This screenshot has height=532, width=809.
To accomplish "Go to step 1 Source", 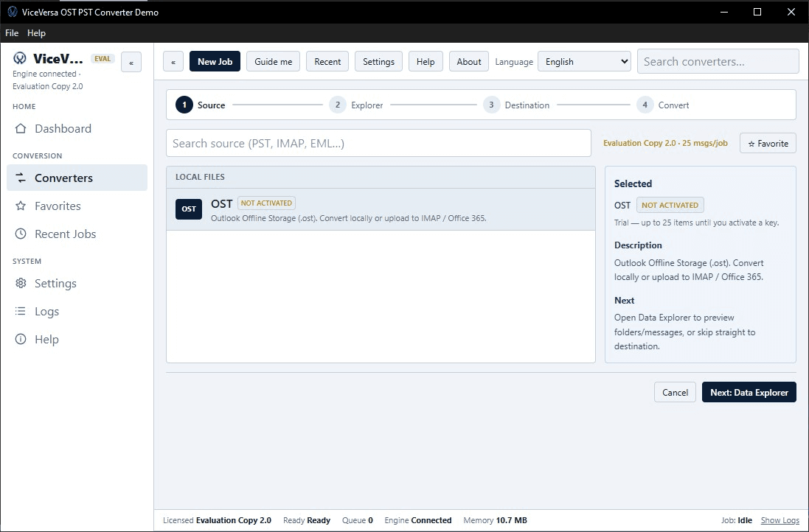I will click(x=200, y=105).
